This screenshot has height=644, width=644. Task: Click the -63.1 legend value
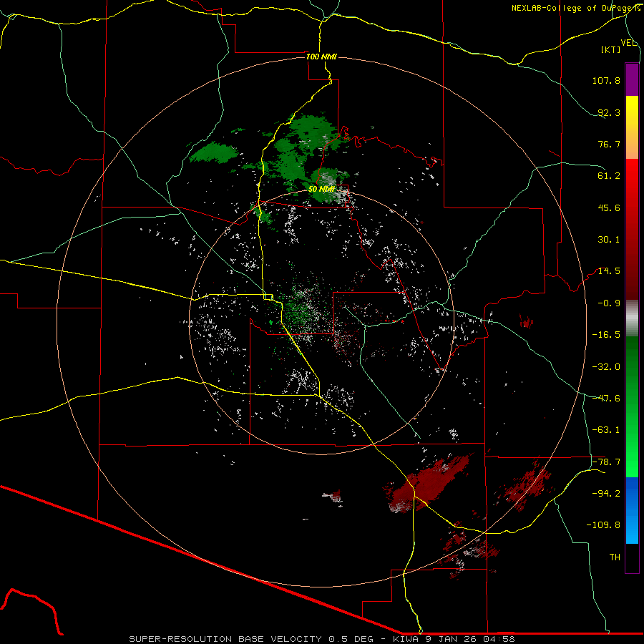(x=606, y=430)
